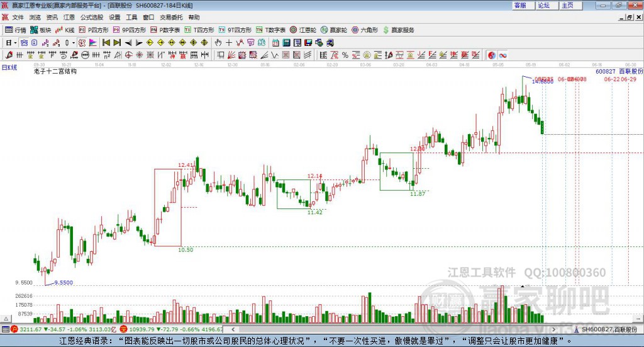Viewport: 644px width, 347px height.
Task: Toggle the infinity loop icon
Action: (x=502, y=55)
